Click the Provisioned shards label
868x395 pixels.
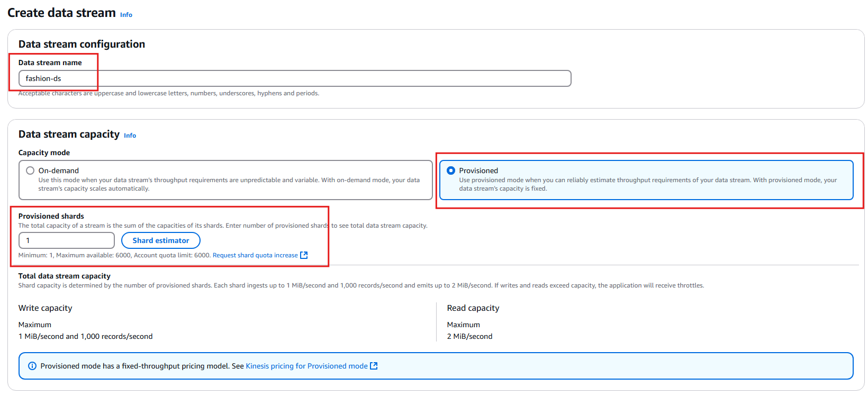(51, 216)
